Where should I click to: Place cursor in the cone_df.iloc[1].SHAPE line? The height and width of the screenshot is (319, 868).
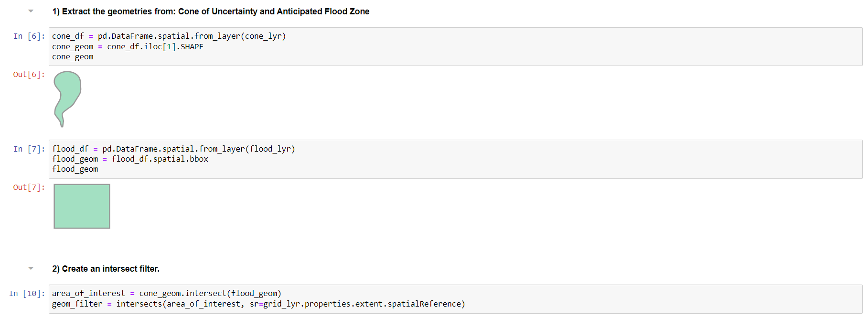(x=128, y=47)
